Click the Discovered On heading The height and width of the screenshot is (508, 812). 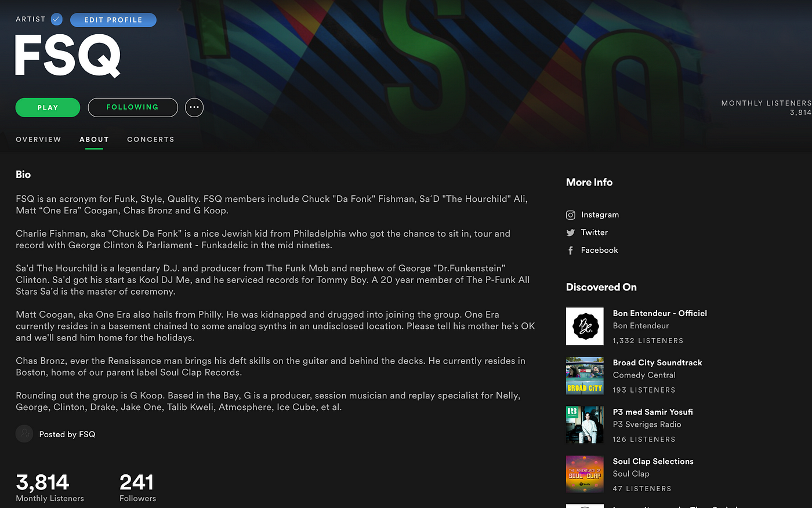601,287
